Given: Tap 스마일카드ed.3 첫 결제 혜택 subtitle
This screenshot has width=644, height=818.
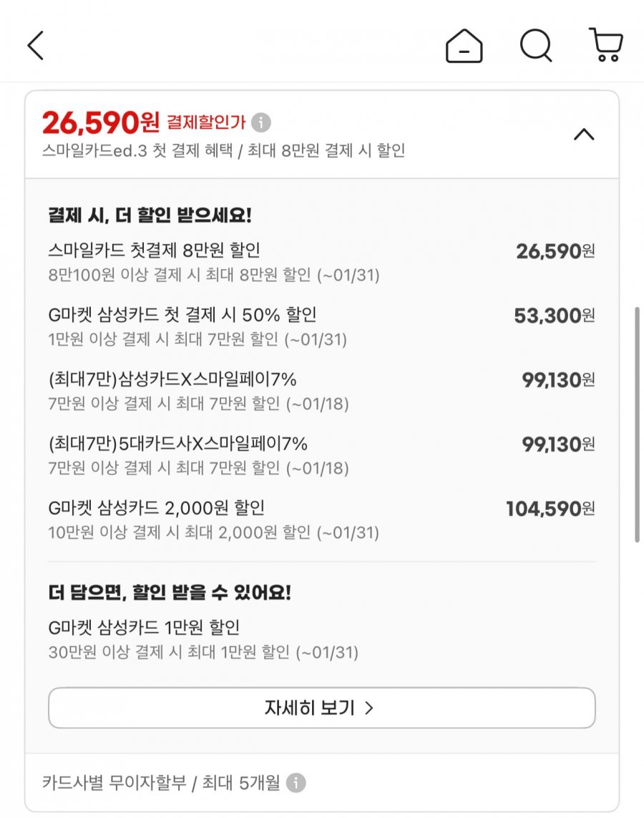Looking at the screenshot, I should 223,151.
